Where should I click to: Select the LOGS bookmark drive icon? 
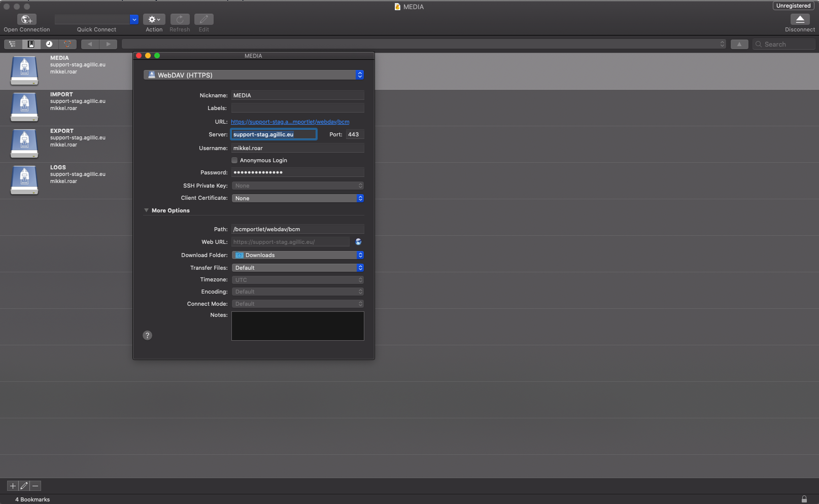[x=24, y=181]
